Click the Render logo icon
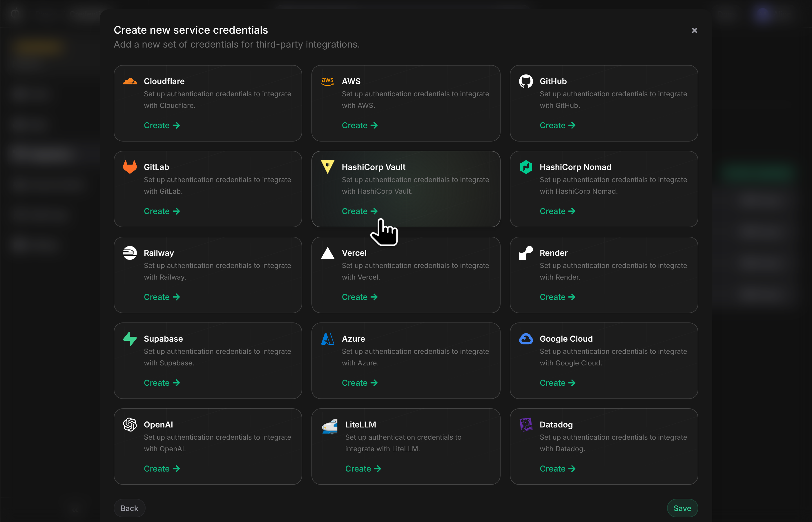Viewport: 812px width, 522px height. (526, 253)
